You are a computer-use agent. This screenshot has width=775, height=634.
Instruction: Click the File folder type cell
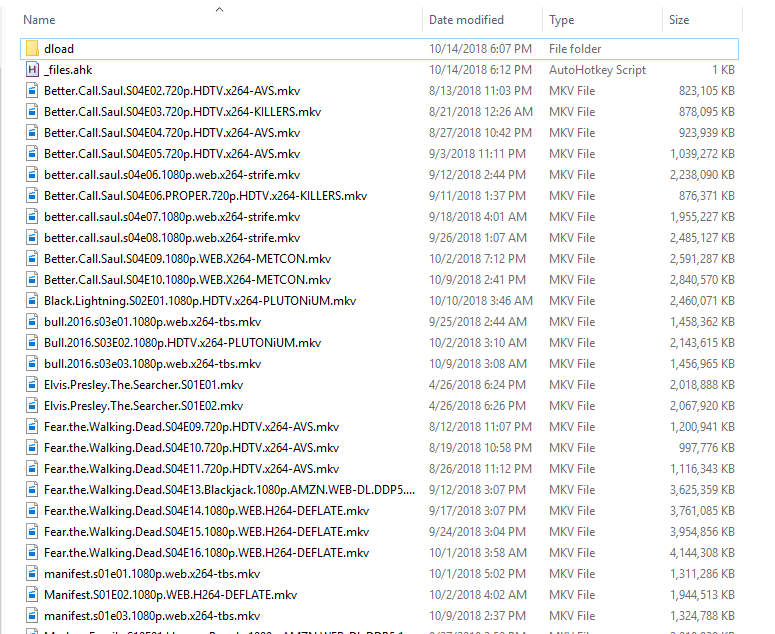click(575, 48)
